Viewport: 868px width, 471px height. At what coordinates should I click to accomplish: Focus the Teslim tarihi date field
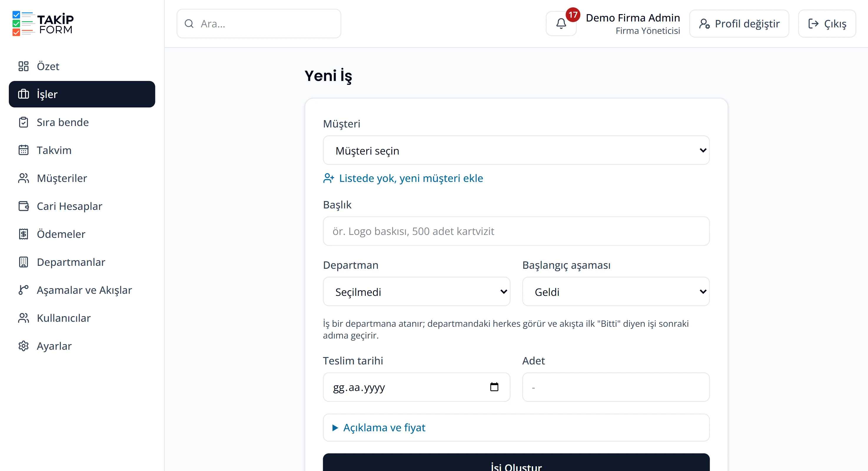pyautogui.click(x=416, y=387)
